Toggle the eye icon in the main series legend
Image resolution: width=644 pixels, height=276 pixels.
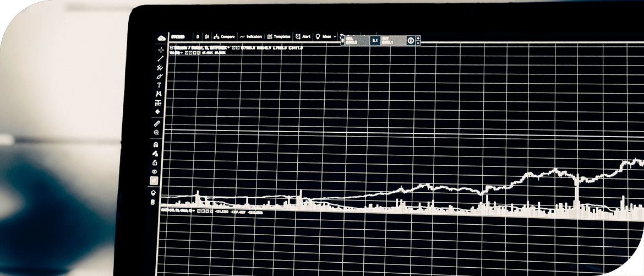[x=233, y=48]
